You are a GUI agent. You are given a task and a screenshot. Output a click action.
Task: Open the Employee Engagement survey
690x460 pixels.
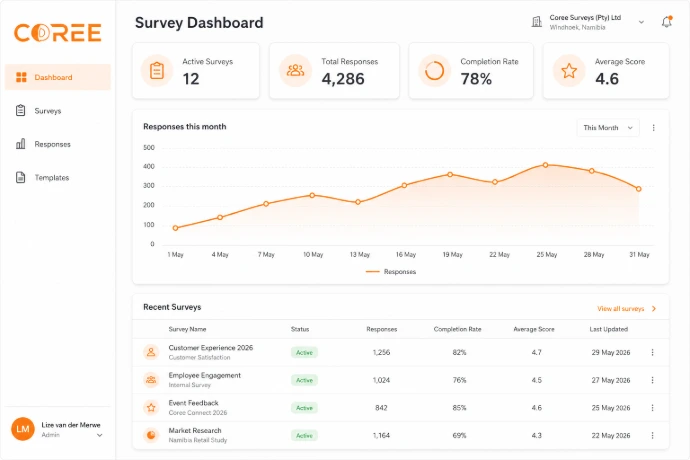[205, 375]
